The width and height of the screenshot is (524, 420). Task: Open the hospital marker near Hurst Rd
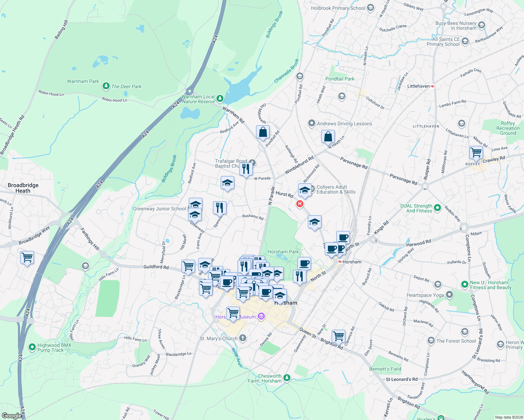click(x=299, y=204)
